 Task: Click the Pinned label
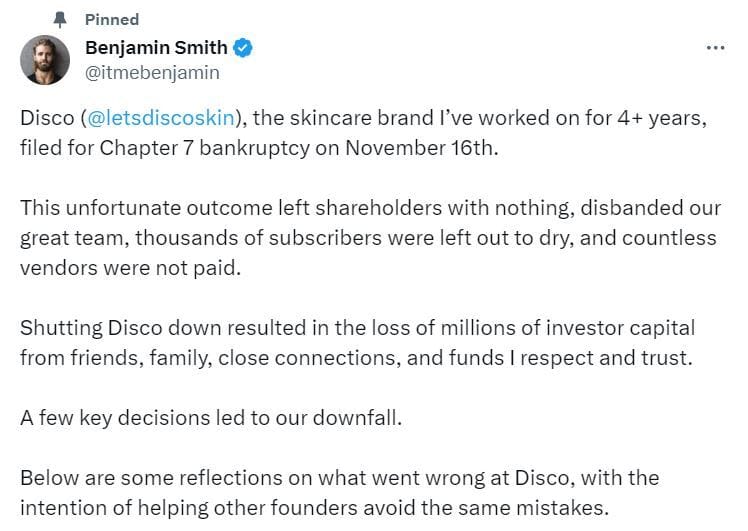click(112, 19)
